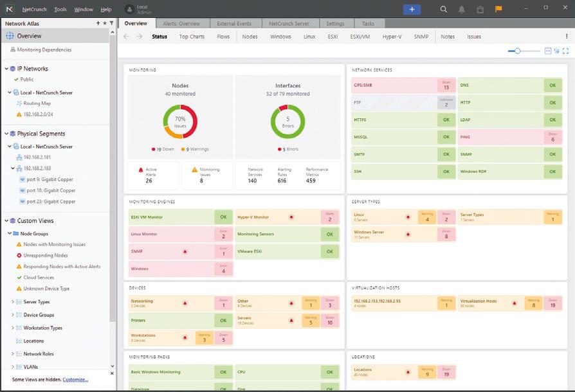Switch to Alerts: Overview tab
This screenshot has width=575, height=392.
click(181, 23)
